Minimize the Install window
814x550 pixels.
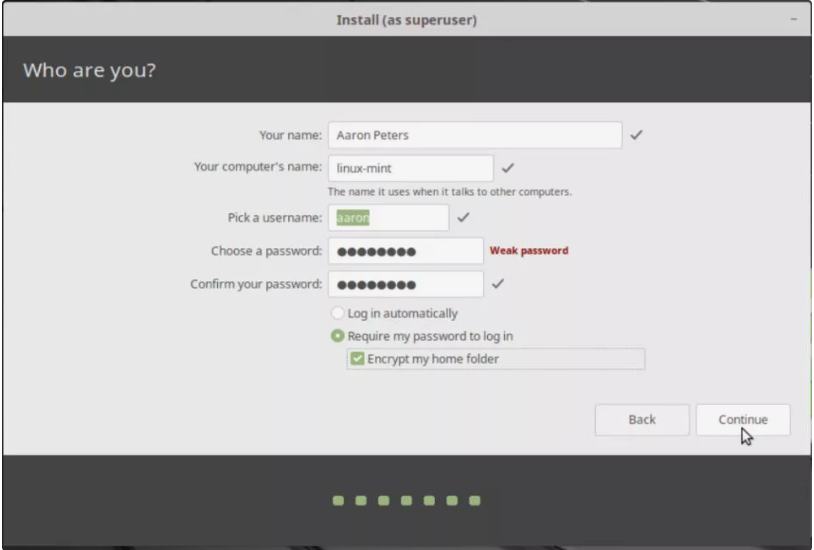point(793,19)
